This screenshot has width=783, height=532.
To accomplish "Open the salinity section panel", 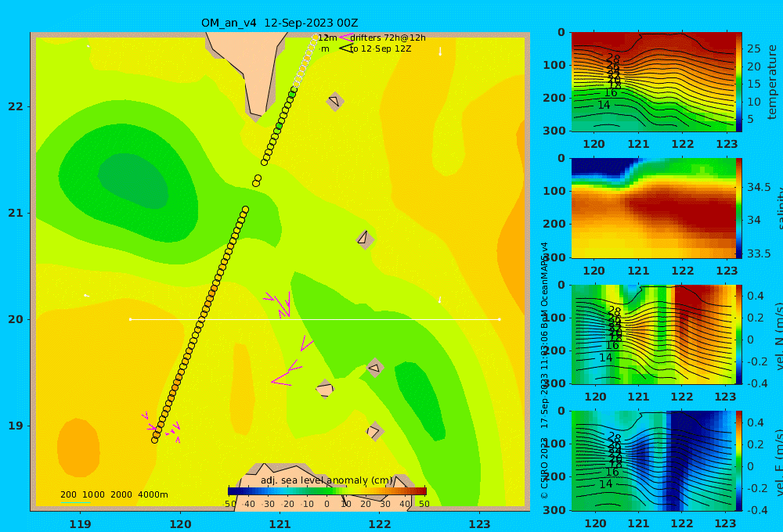I will point(653,208).
